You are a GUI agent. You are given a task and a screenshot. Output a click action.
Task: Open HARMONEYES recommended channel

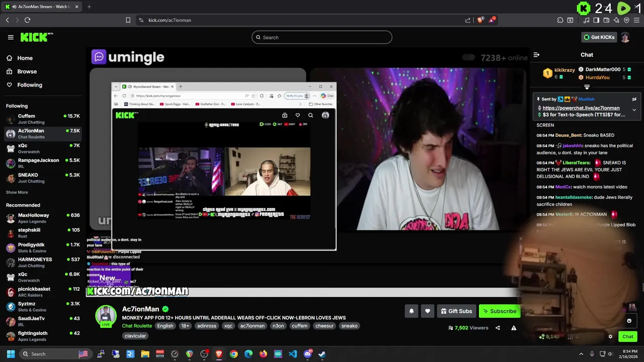tap(43, 262)
